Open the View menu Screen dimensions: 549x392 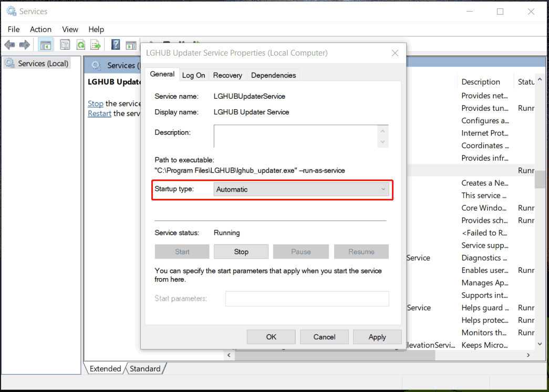pyautogui.click(x=70, y=29)
